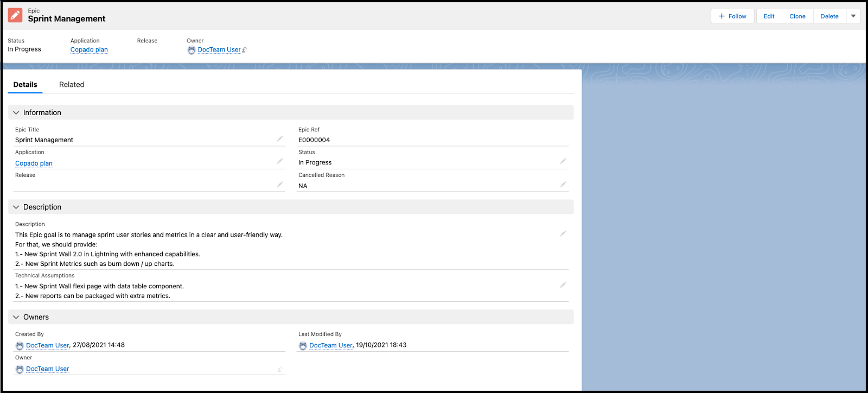
Task: Click the 'New Sprint Wall flexi page' line
Action: 99,287
